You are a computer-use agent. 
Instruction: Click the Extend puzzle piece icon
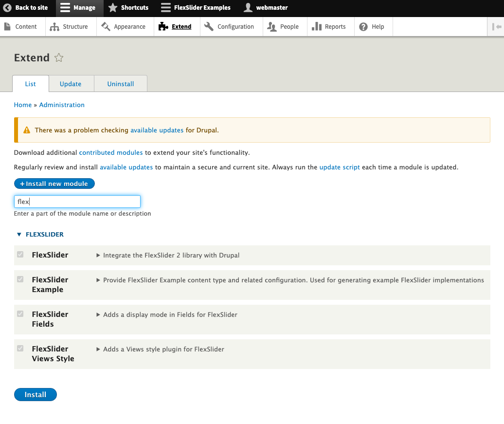(x=163, y=27)
